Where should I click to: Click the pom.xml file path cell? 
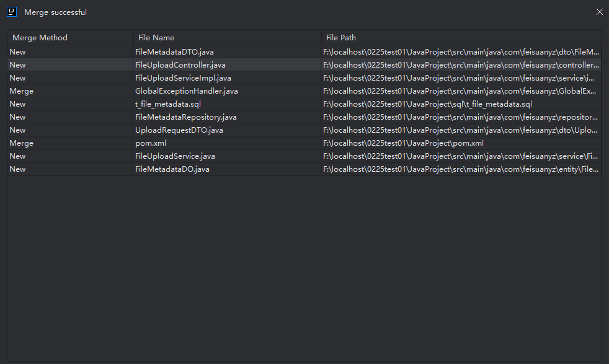point(403,143)
